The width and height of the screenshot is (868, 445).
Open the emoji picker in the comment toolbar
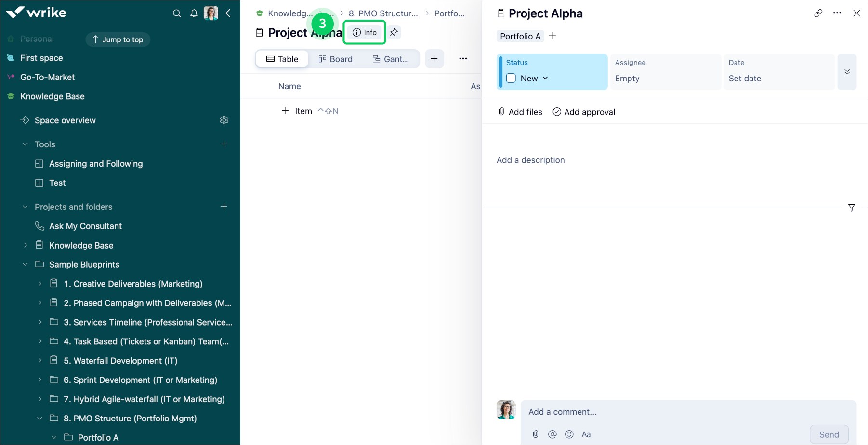(x=569, y=434)
